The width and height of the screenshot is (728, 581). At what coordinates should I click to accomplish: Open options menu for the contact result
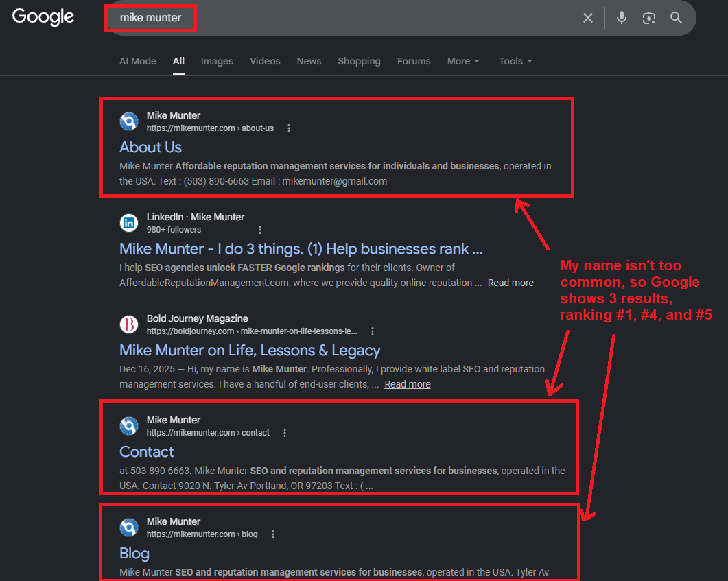point(285,433)
